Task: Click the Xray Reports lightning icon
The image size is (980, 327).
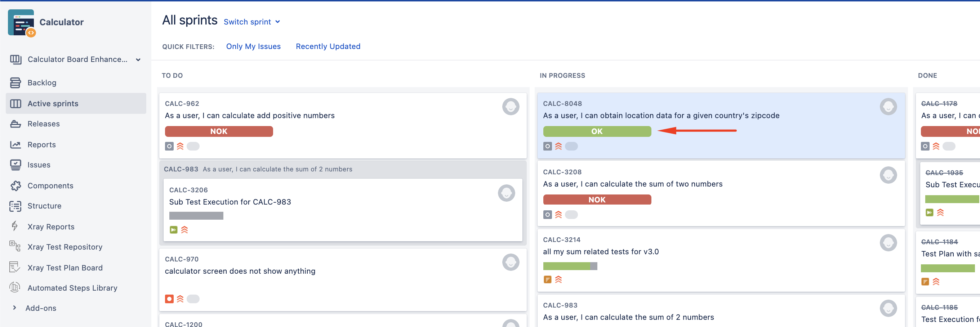Action: (x=15, y=226)
